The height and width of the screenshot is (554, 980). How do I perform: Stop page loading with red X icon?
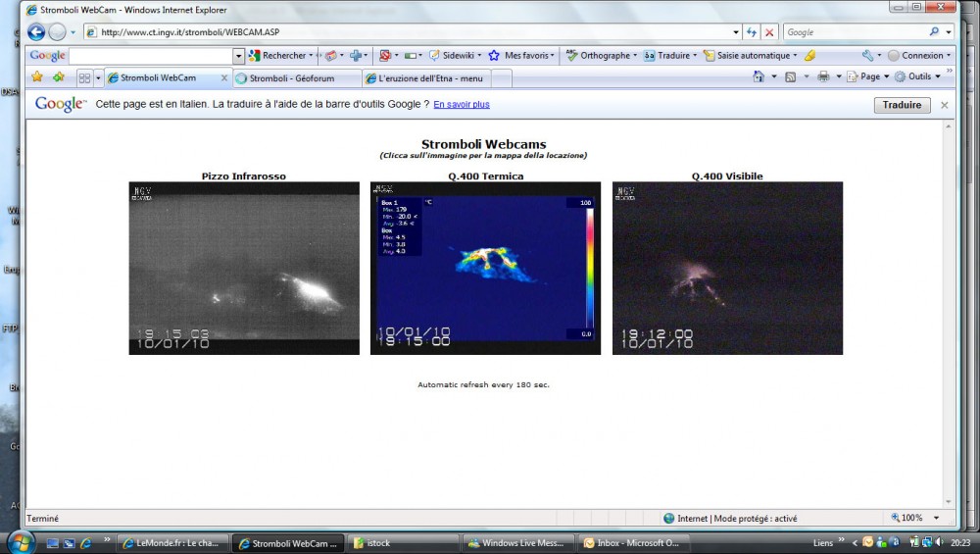click(769, 31)
